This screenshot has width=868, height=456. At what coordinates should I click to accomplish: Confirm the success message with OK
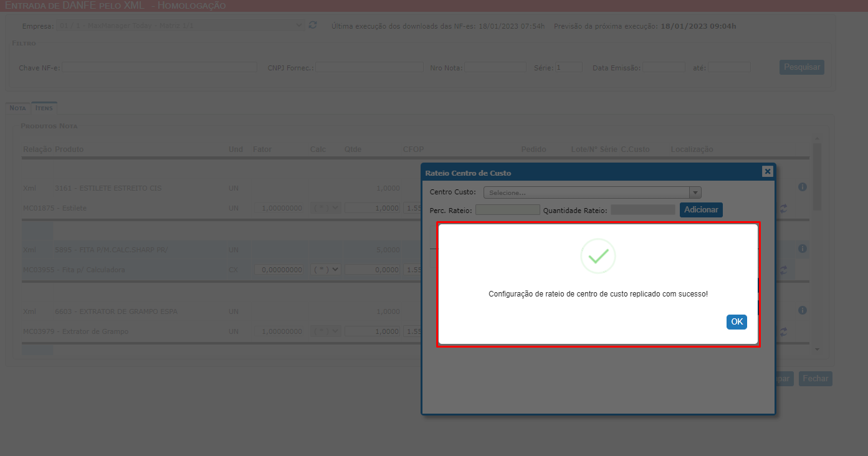tap(737, 321)
